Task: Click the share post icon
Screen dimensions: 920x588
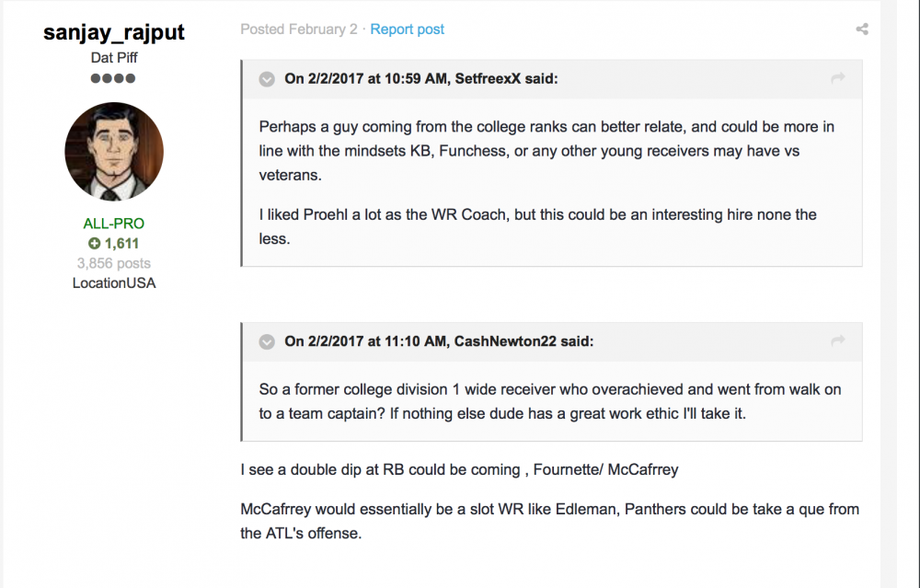Action: point(862,29)
